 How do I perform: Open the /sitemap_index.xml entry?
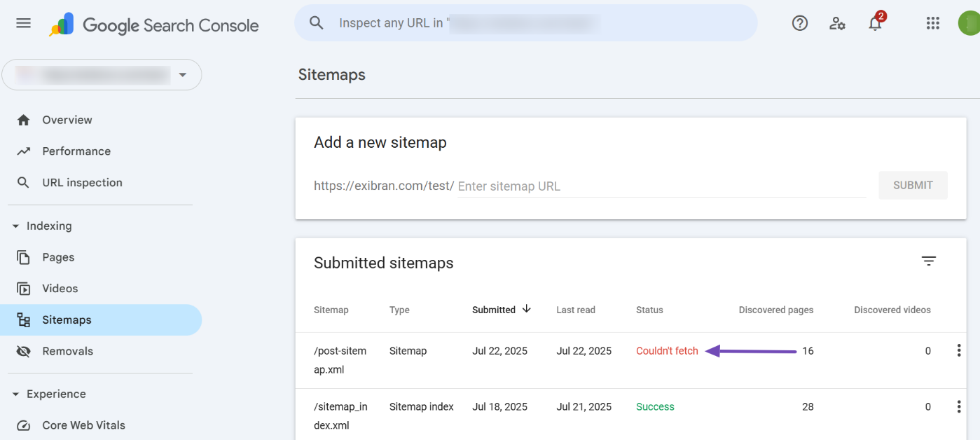click(x=340, y=416)
